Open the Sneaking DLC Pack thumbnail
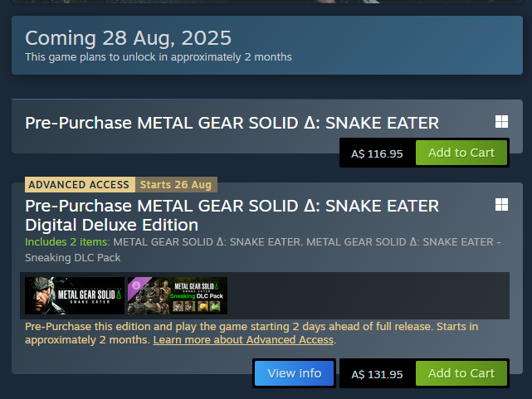The width and height of the screenshot is (532, 399). click(178, 295)
